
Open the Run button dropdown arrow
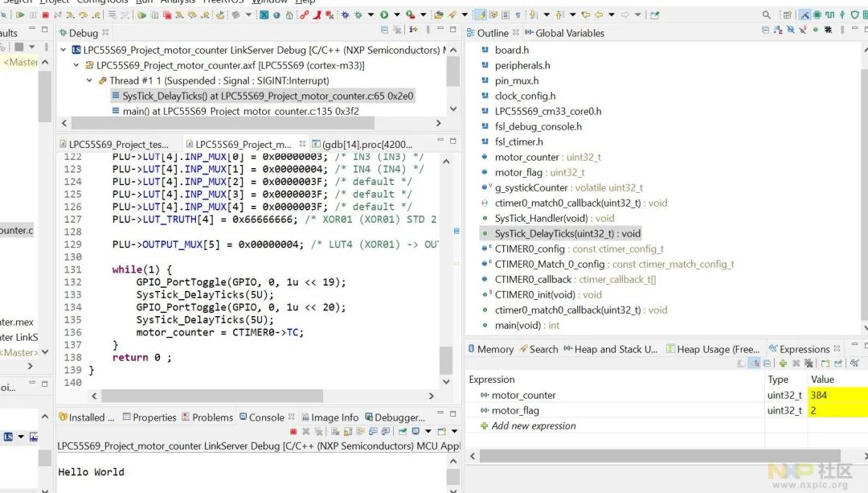397,14
